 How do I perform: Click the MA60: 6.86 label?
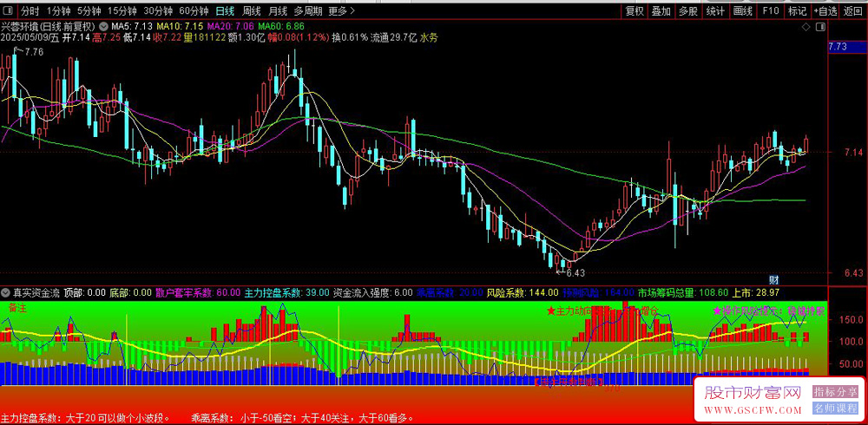pyautogui.click(x=281, y=27)
